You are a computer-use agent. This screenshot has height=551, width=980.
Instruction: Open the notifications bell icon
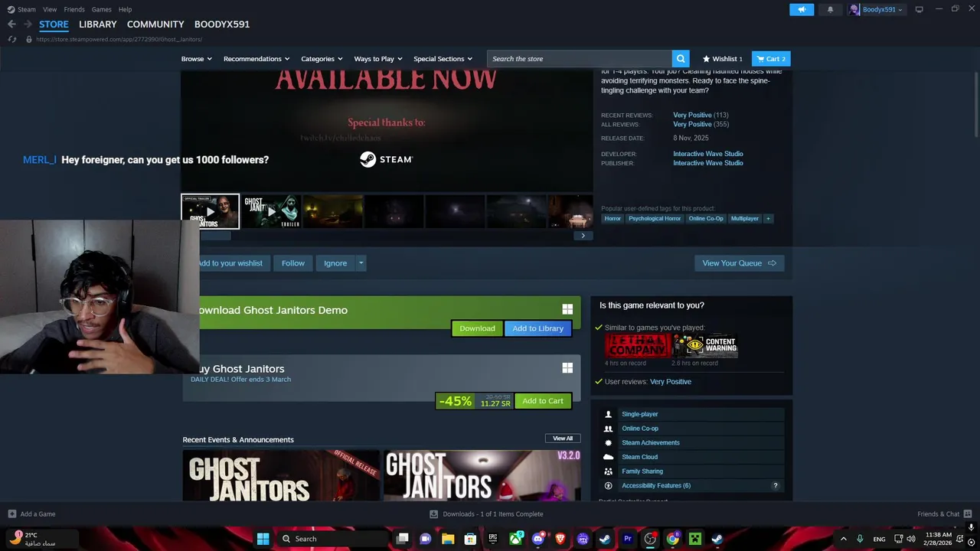(x=830, y=9)
